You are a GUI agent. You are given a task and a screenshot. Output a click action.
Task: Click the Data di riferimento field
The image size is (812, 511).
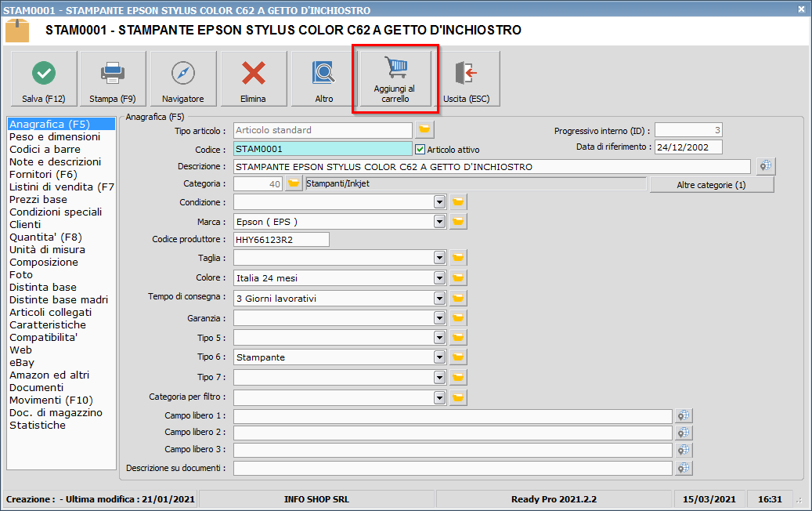688,147
